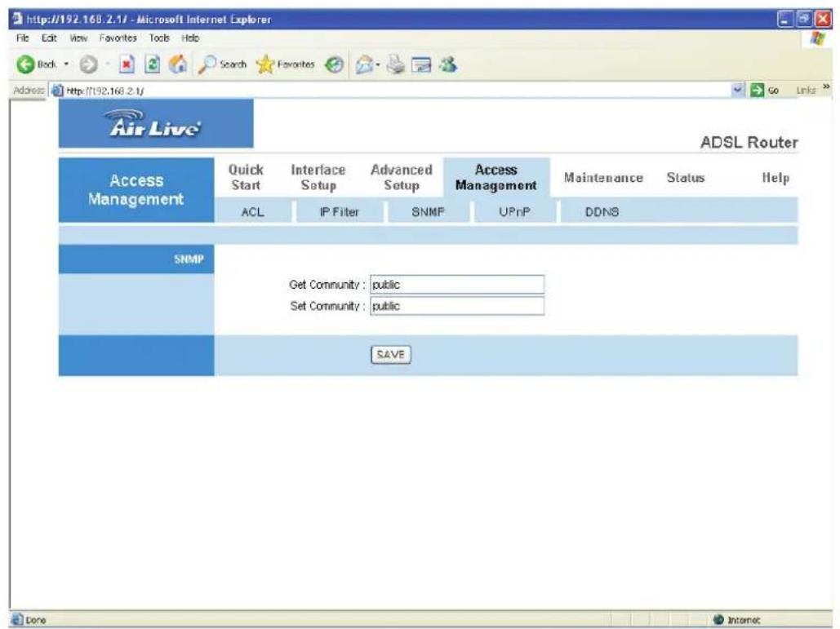Switch to the Interface Setup tab
Screen dimensions: 840x629
318,177
